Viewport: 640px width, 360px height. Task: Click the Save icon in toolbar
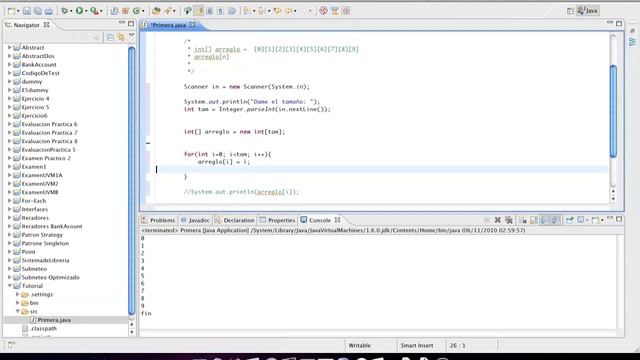pos(27,11)
